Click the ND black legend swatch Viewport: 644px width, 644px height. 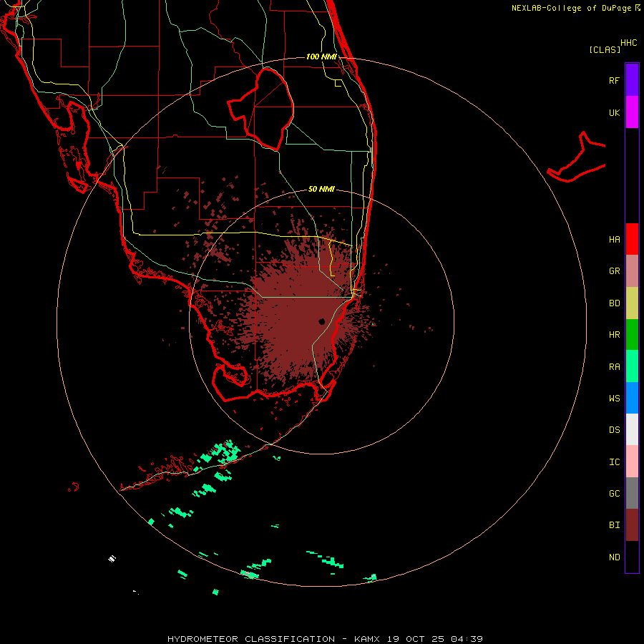[632, 557]
